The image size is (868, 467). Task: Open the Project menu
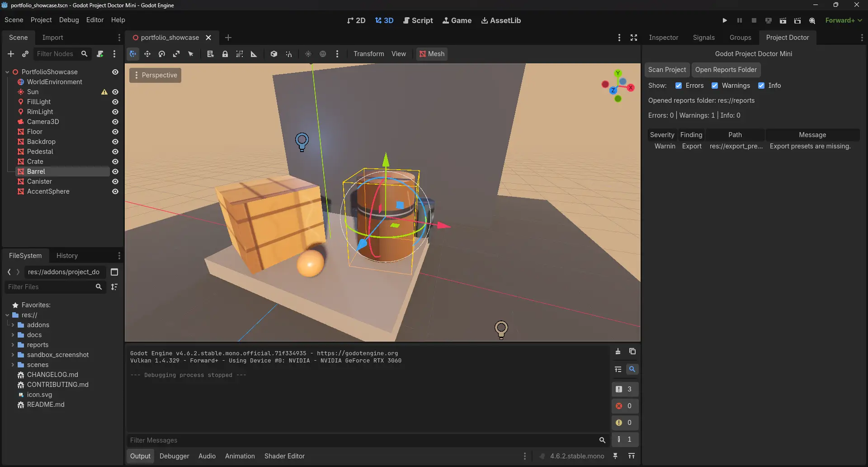coord(41,20)
